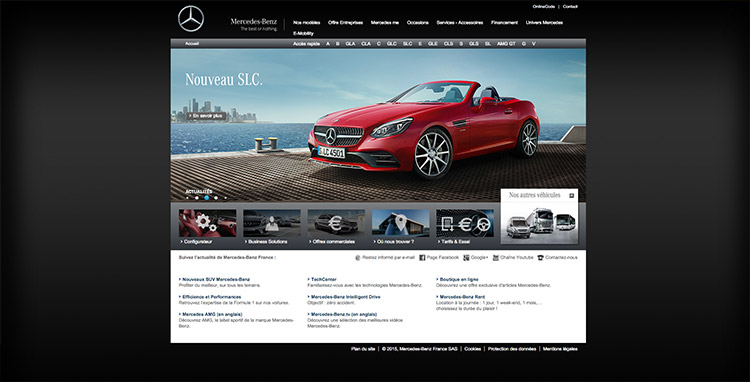This screenshot has width=750, height=382.
Task: Click the Mercedes-Benz star logo
Action: point(191,19)
